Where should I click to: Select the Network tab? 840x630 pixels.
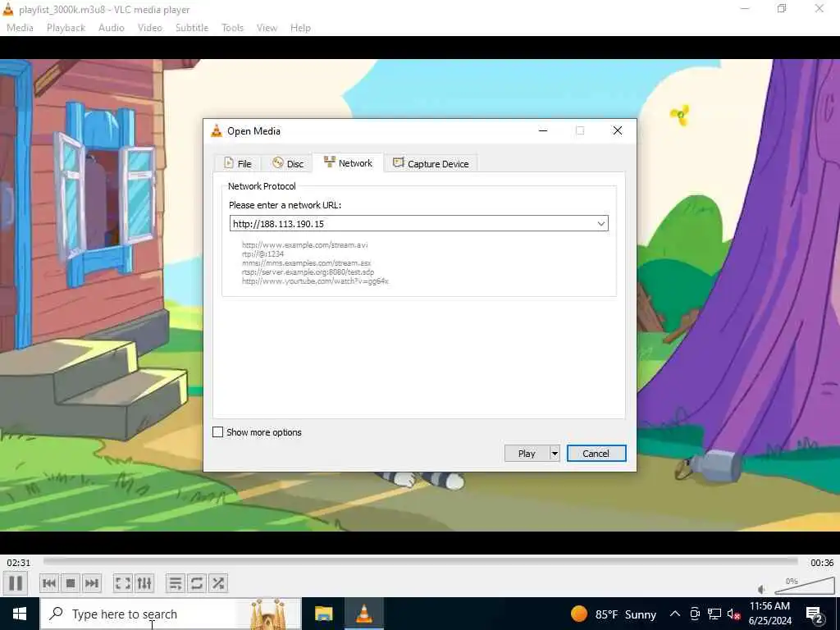coord(348,163)
